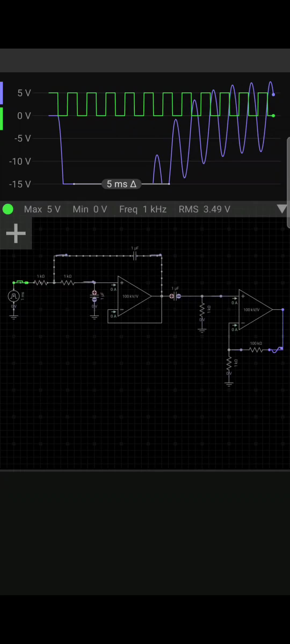Click the -10 V axis label

tap(20, 161)
